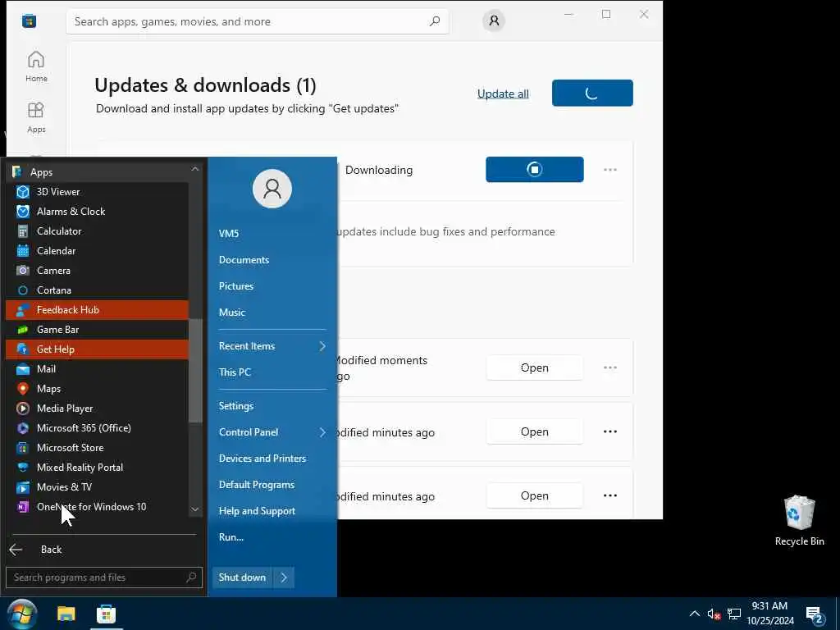The height and width of the screenshot is (630, 840).
Task: Go to Home in Store sidebar
Action: click(36, 66)
